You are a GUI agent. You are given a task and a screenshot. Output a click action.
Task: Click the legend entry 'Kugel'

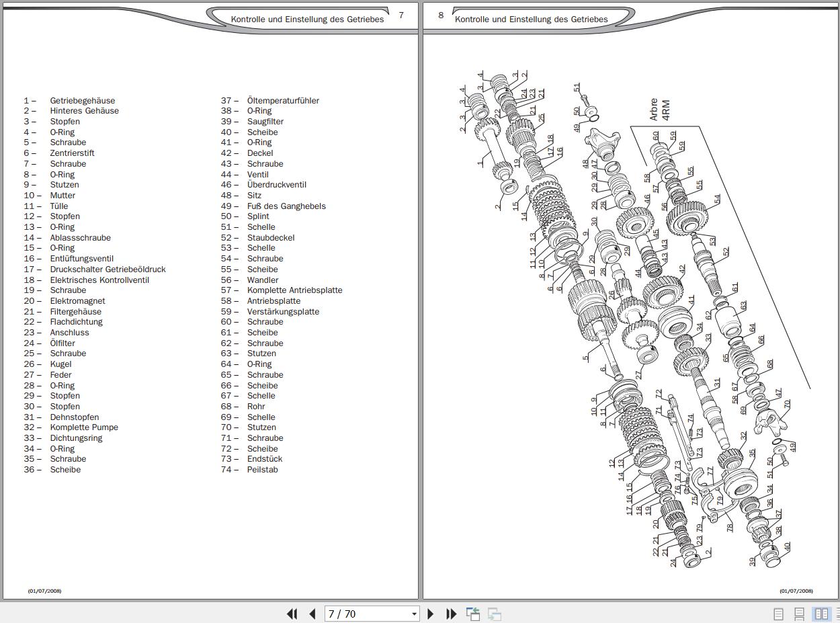[x=60, y=364]
